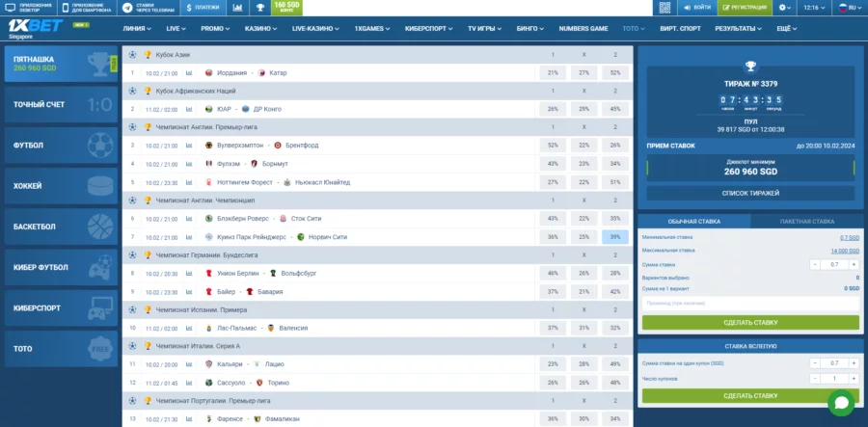
Task: Click the maximum stake 14 000 SGD link
Action: (x=845, y=251)
